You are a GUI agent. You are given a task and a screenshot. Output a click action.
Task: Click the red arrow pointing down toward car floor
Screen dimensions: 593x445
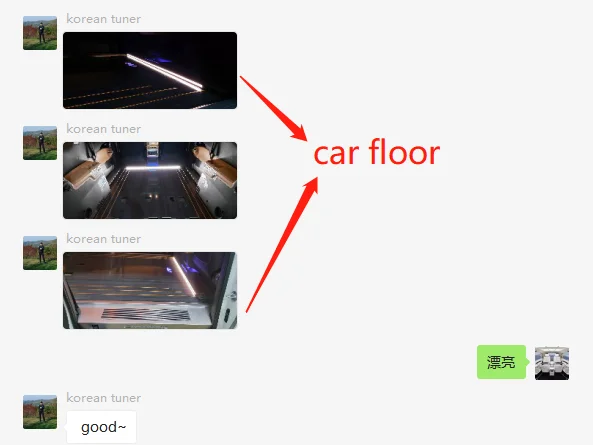(x=274, y=109)
